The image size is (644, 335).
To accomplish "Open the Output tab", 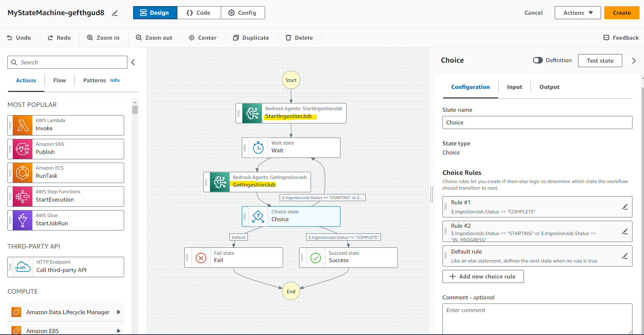I will point(549,87).
